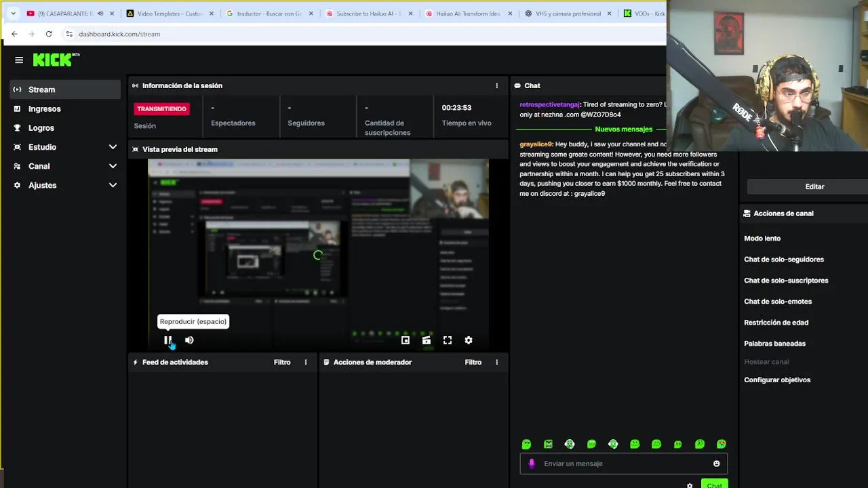This screenshot has height=488, width=868.
Task: Open the hamburger menu beside the Kick logo
Action: [19, 60]
